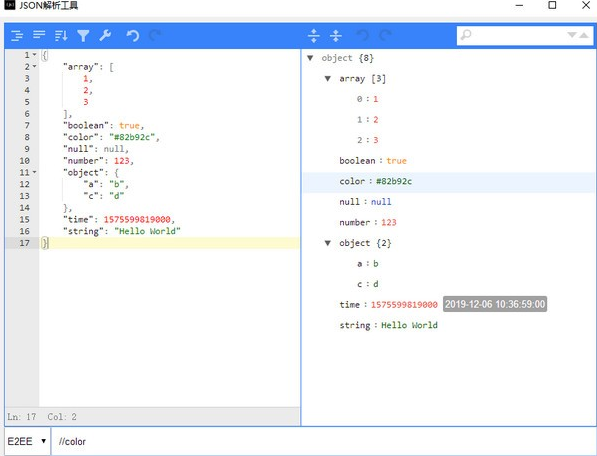Image resolution: width=597 pixels, height=456 pixels.
Task: Redo action in code editor toolbar
Action: (x=155, y=35)
